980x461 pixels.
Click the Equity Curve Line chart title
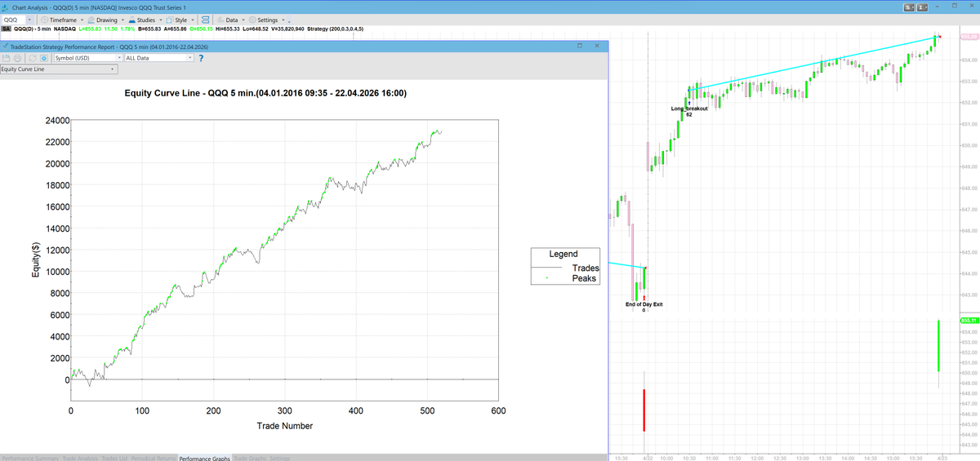tap(265, 93)
